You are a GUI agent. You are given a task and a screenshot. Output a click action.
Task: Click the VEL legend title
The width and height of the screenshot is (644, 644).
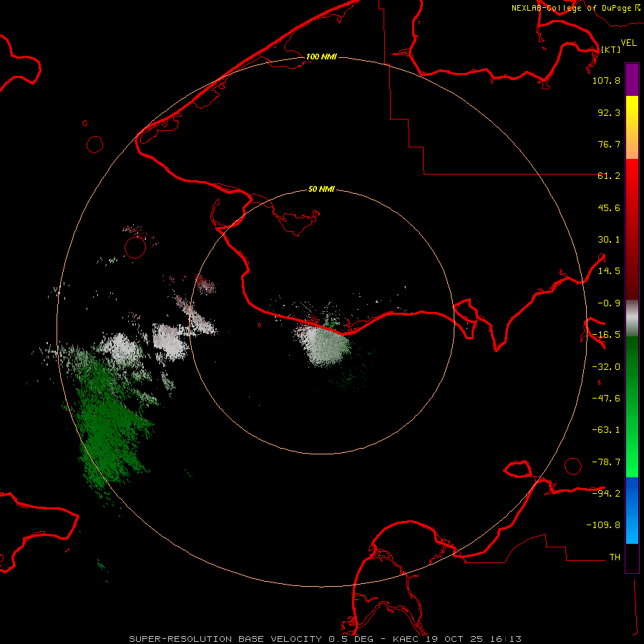click(629, 43)
